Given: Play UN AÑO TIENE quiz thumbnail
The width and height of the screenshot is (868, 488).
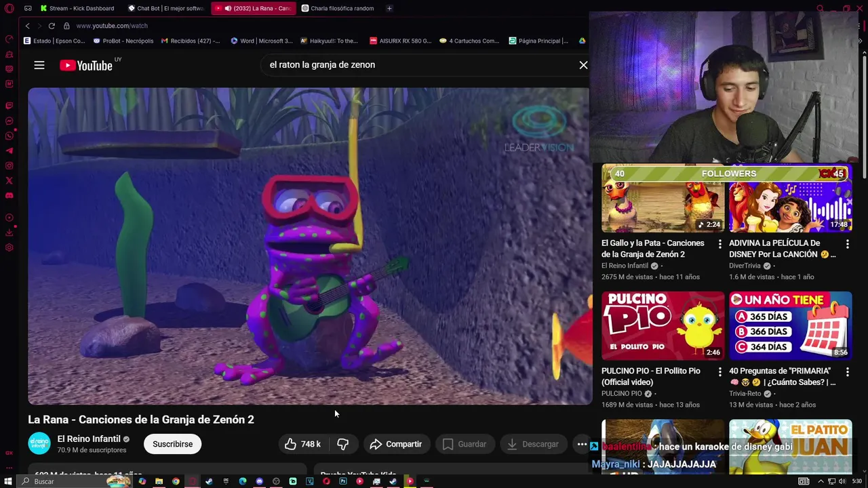Looking at the screenshot, I should pos(790,326).
